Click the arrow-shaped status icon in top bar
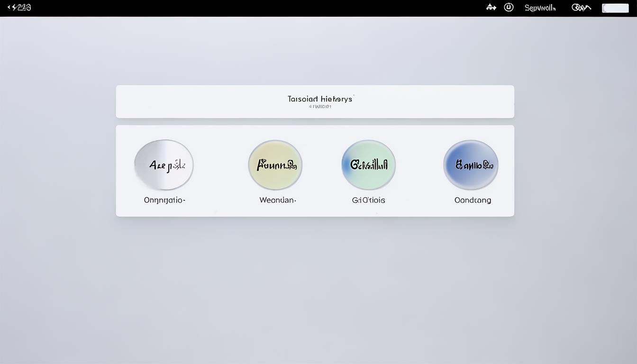 click(x=491, y=7)
